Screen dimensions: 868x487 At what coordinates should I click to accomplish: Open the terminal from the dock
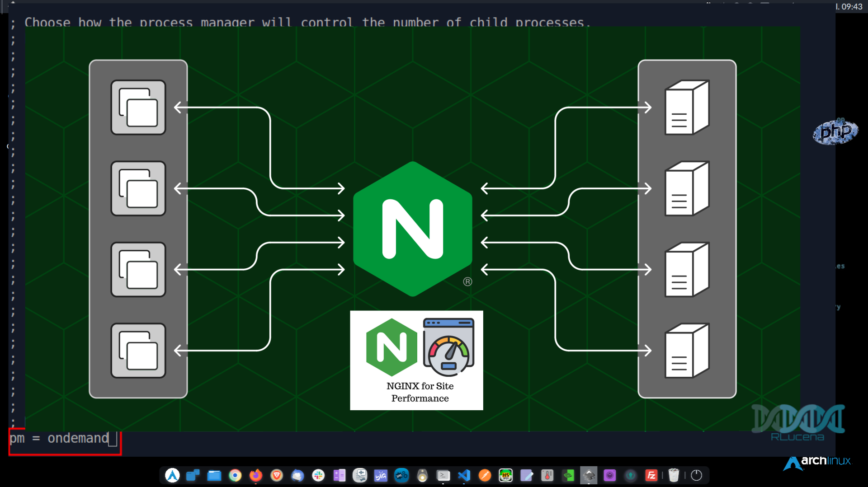[x=443, y=475]
